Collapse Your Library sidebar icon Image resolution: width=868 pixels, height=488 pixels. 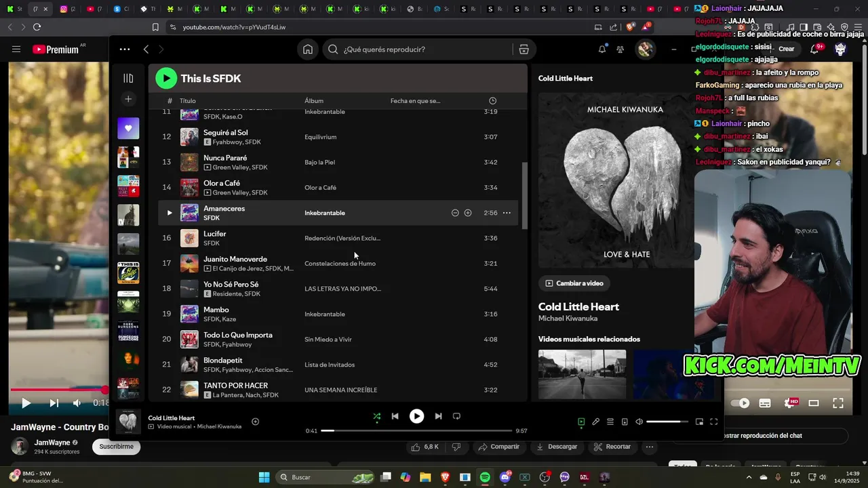(128, 78)
